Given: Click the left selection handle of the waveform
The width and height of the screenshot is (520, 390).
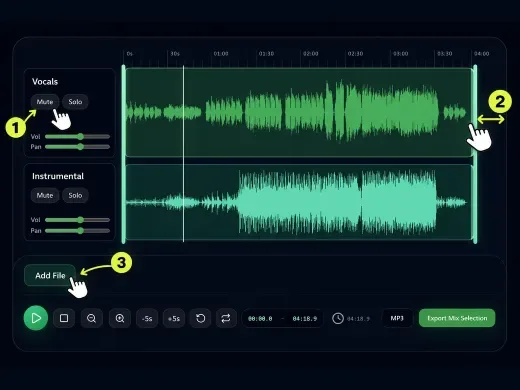Looking at the screenshot, I should tap(123, 154).
